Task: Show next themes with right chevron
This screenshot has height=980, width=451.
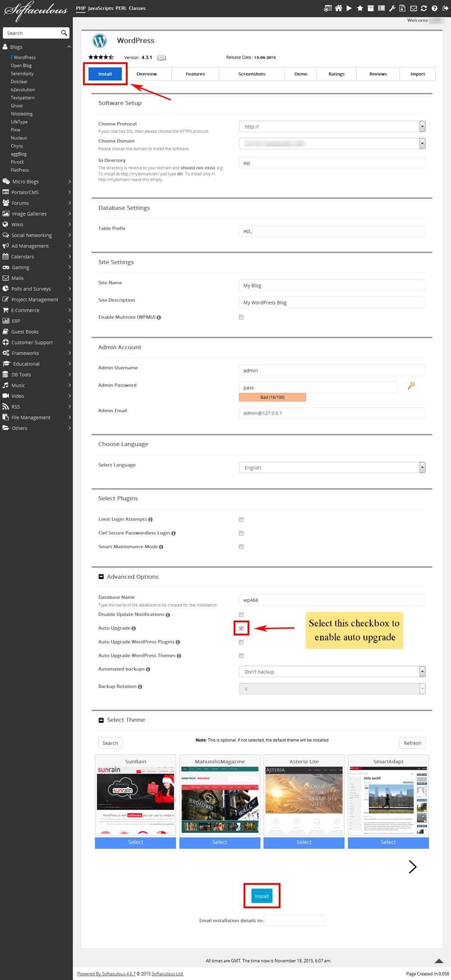Action: point(412,866)
